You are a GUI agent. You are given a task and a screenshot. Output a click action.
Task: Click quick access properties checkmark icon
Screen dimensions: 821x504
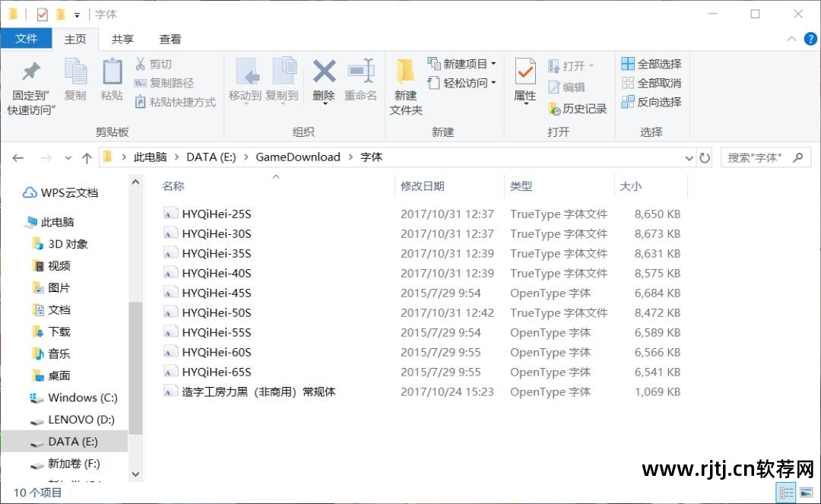tap(43, 14)
